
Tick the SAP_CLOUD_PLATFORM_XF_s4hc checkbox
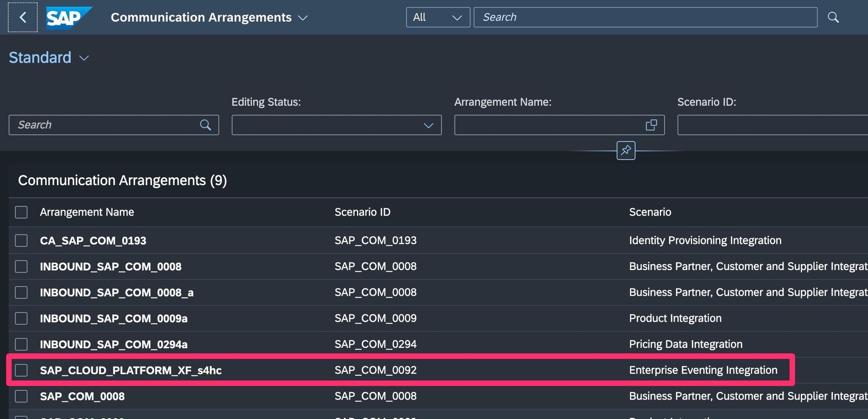[21, 370]
